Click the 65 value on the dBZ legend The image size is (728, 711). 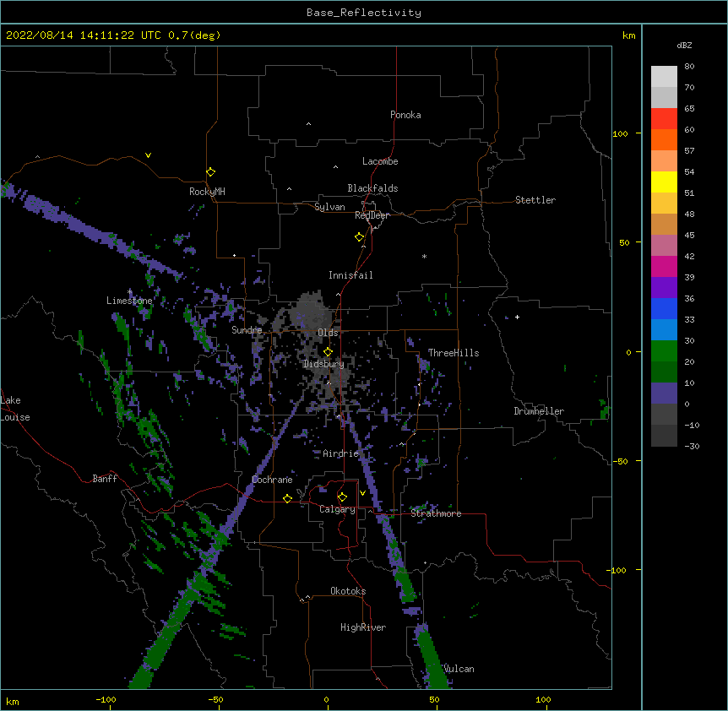(689, 109)
